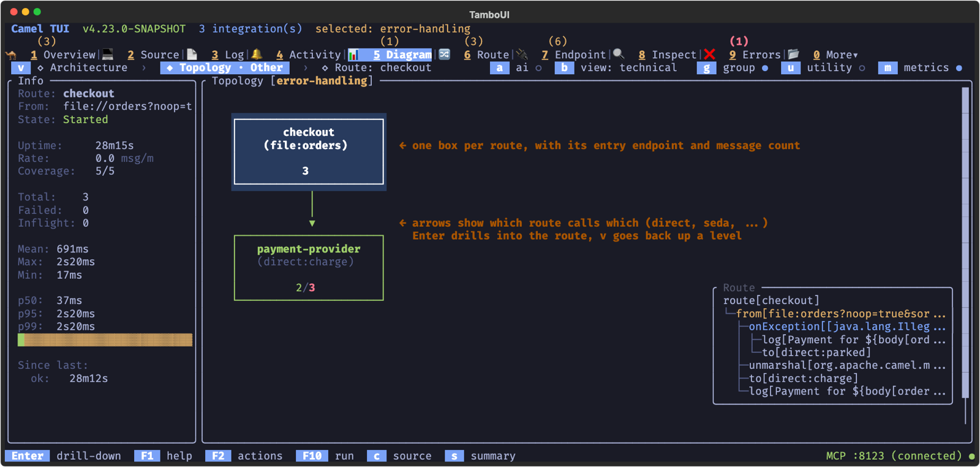Go to Architecture breadcrumb level
Screen dimensions: 980x467
coord(89,67)
